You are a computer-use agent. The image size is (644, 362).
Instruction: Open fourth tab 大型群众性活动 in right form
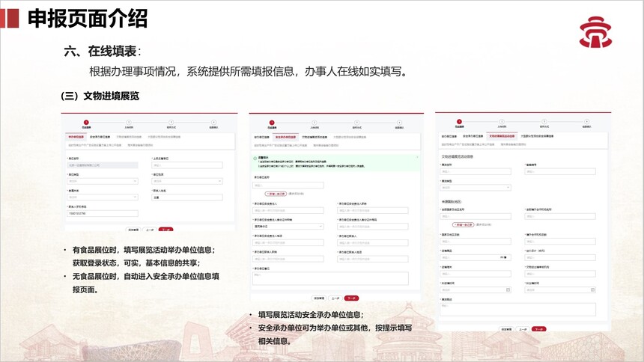click(x=537, y=136)
